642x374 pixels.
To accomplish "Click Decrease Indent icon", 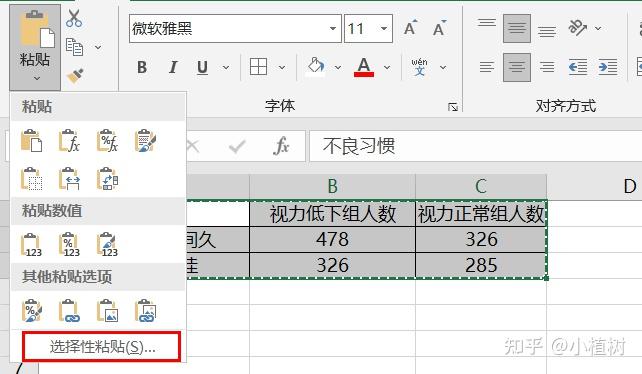I will click(x=578, y=67).
